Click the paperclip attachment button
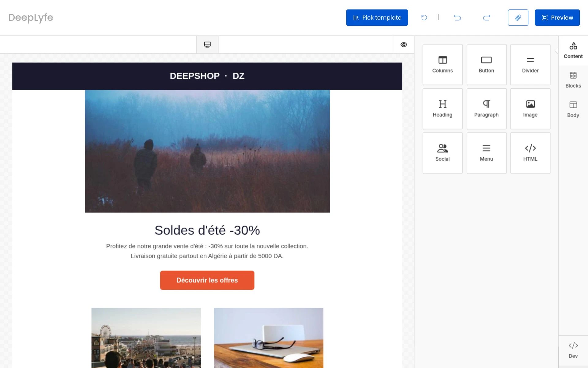This screenshot has height=368, width=588. 518,17
